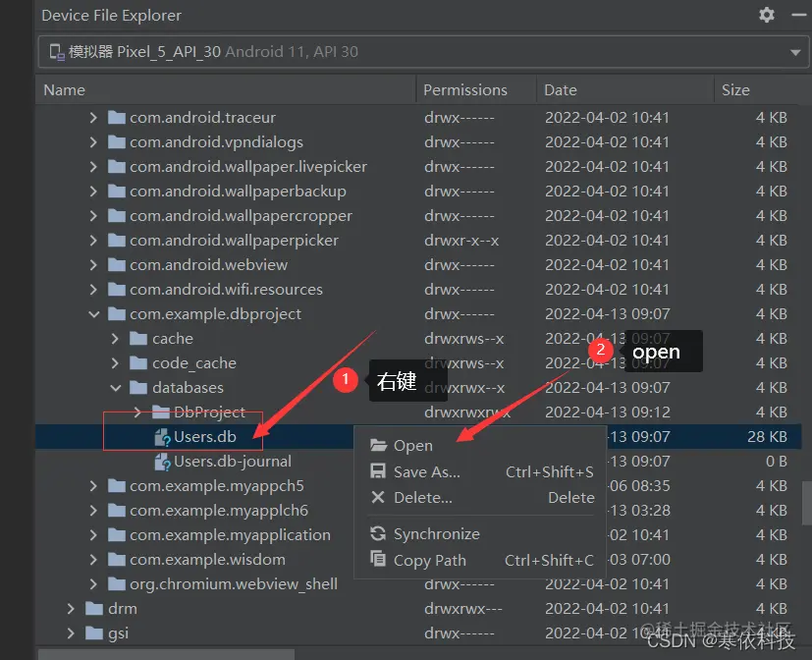
Task: Click the gsi folder icon
Action: [x=93, y=633]
